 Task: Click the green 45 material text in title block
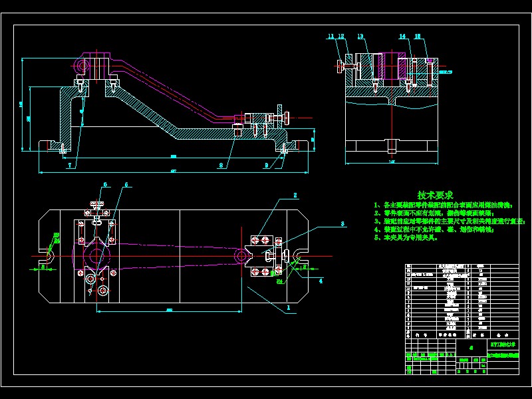coord(471,347)
